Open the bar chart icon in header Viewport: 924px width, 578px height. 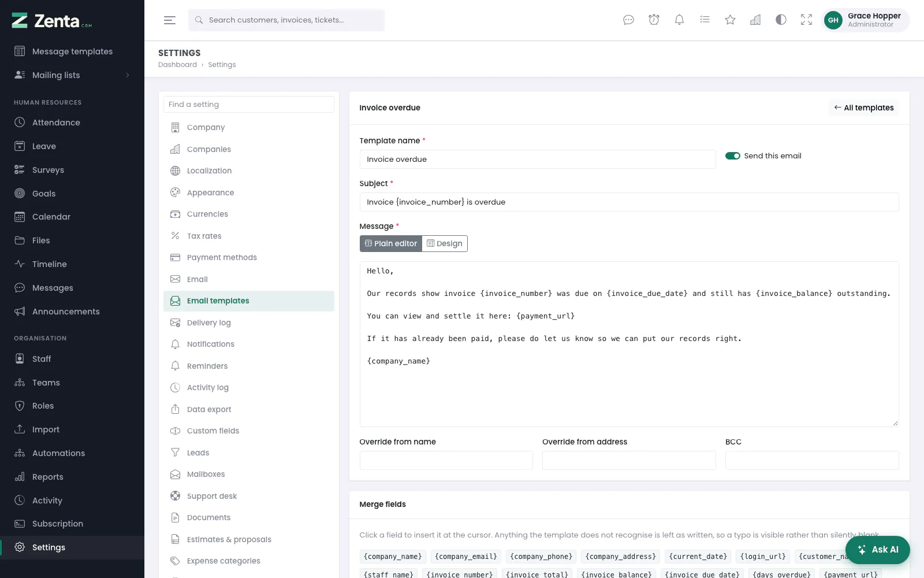coord(755,20)
